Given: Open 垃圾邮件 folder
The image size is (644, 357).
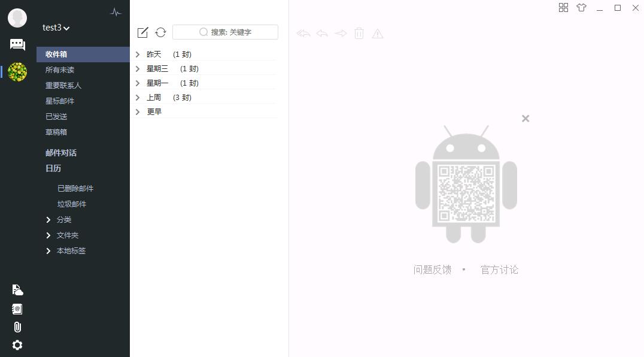Looking at the screenshot, I should [x=72, y=204].
